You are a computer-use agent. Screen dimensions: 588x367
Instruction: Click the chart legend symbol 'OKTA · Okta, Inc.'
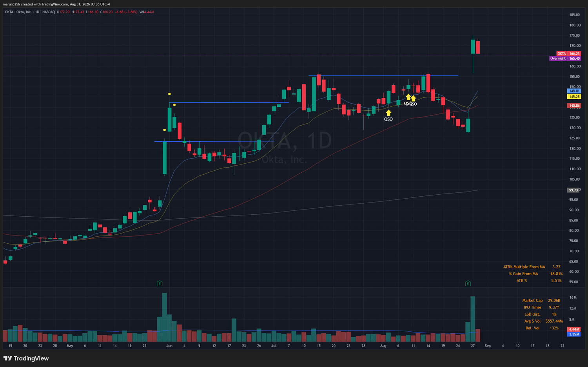[19, 12]
